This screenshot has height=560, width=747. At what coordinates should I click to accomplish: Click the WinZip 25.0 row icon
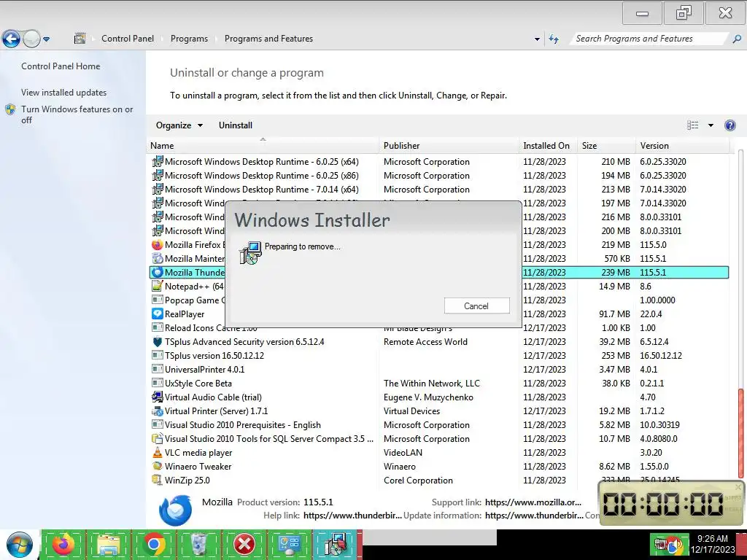click(x=158, y=480)
